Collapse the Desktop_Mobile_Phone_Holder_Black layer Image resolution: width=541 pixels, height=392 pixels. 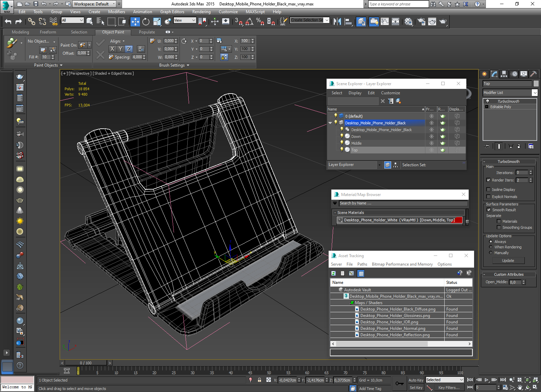(x=330, y=123)
